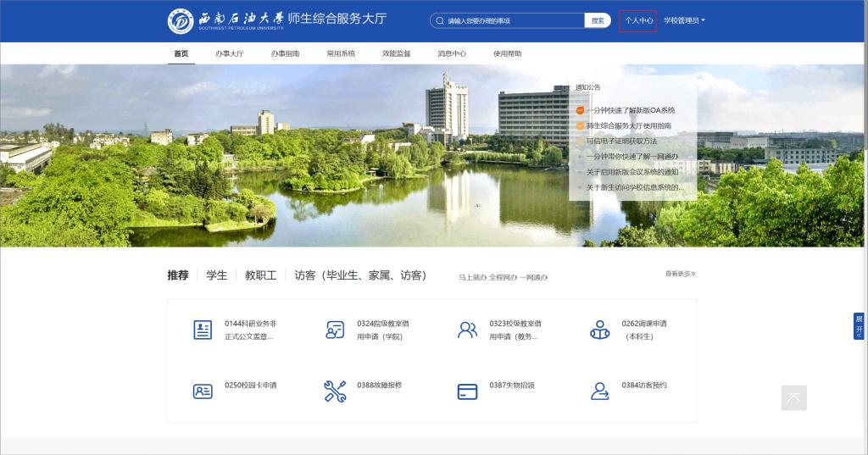The height and width of the screenshot is (455, 868).
Task: Open the 0388故障报修 wrench icon
Action: [335, 391]
